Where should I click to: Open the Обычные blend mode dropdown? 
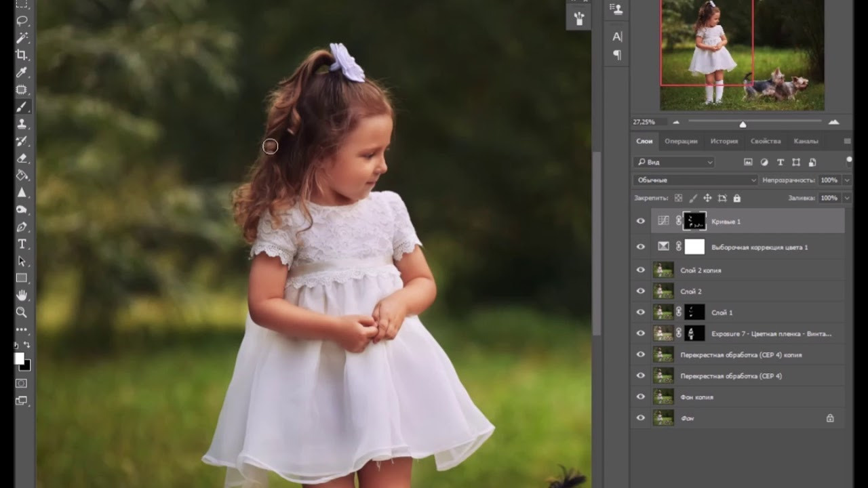(x=695, y=180)
